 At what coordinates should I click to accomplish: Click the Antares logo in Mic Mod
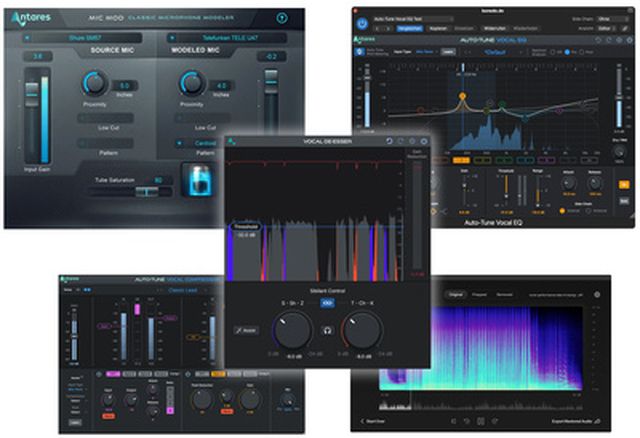31,18
